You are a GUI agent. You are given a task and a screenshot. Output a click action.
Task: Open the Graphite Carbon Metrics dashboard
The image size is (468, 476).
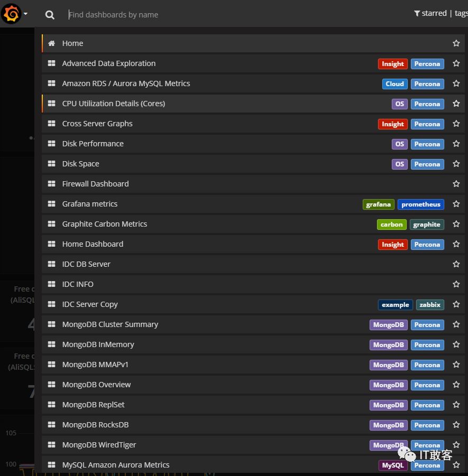pyautogui.click(x=105, y=224)
